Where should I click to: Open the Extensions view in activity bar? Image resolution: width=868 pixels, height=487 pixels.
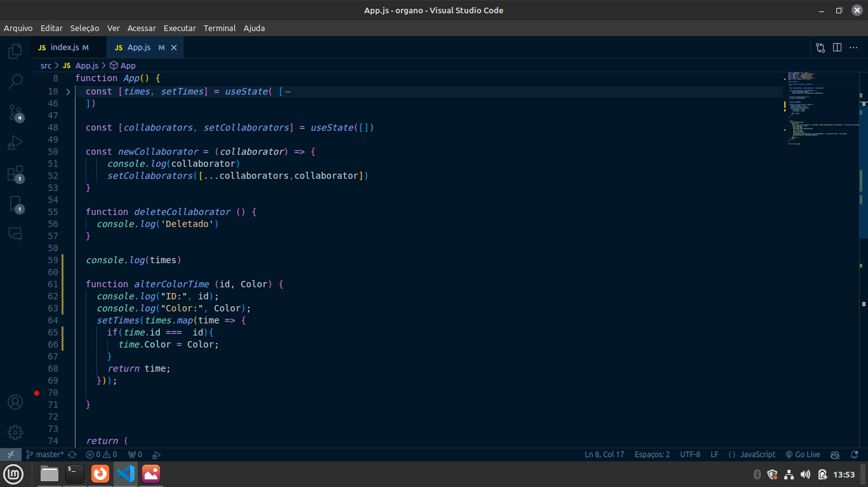point(15,174)
